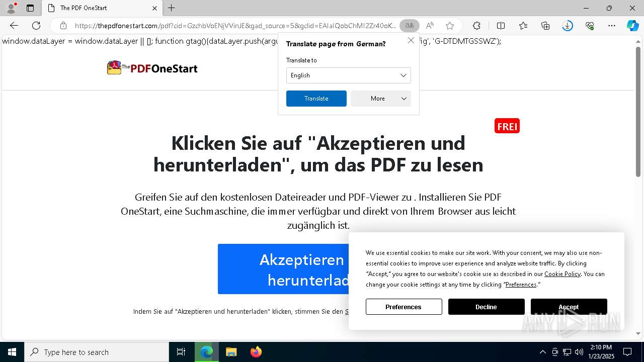Open Extensions puzzle icon
Image resolution: width=644 pixels, height=362 pixels.
[476, 26]
